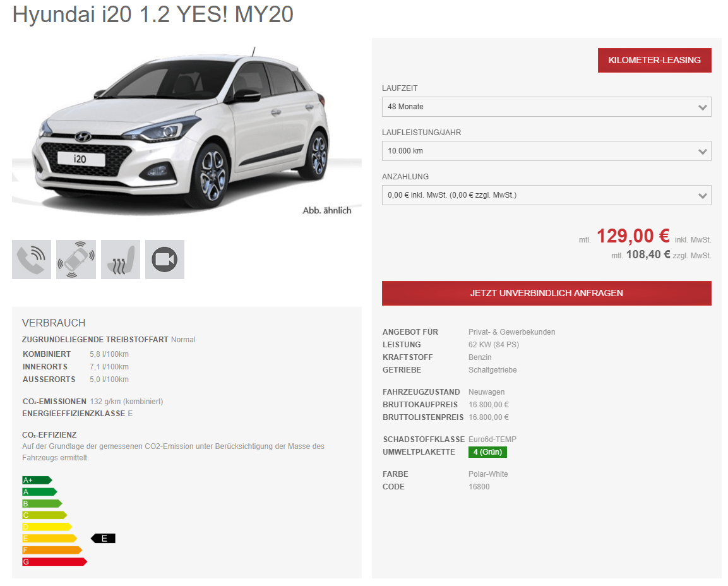Click the orange E efficiency class arrow
Viewport: 728px width, 586px height.
pos(50,539)
